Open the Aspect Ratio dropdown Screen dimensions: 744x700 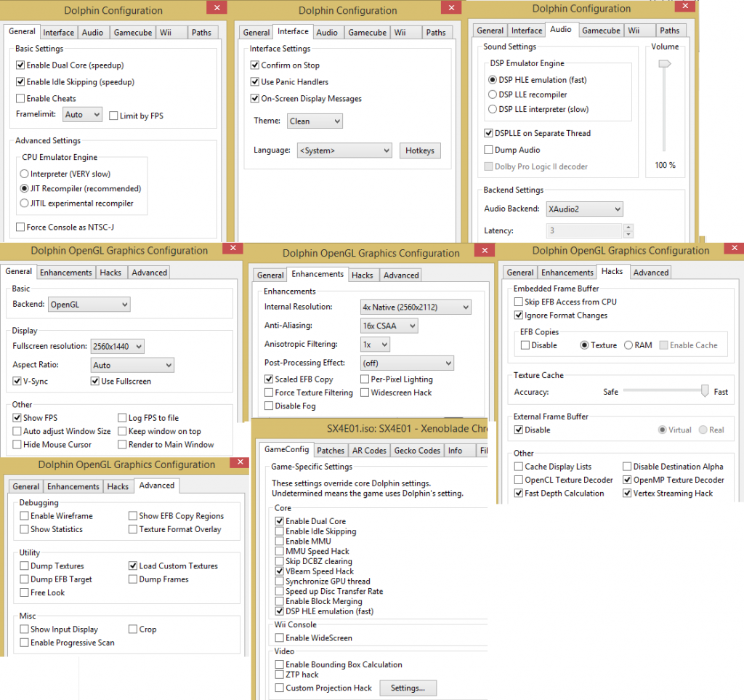pos(132,365)
